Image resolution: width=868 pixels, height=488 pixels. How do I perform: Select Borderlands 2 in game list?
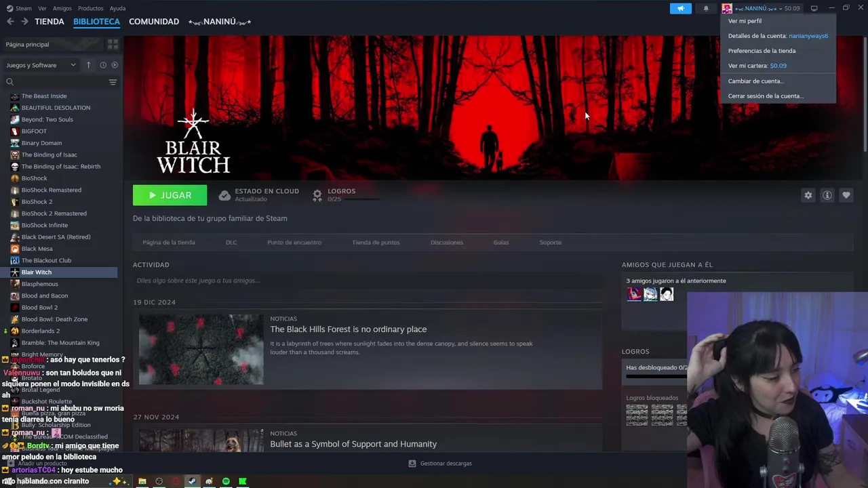(x=41, y=331)
